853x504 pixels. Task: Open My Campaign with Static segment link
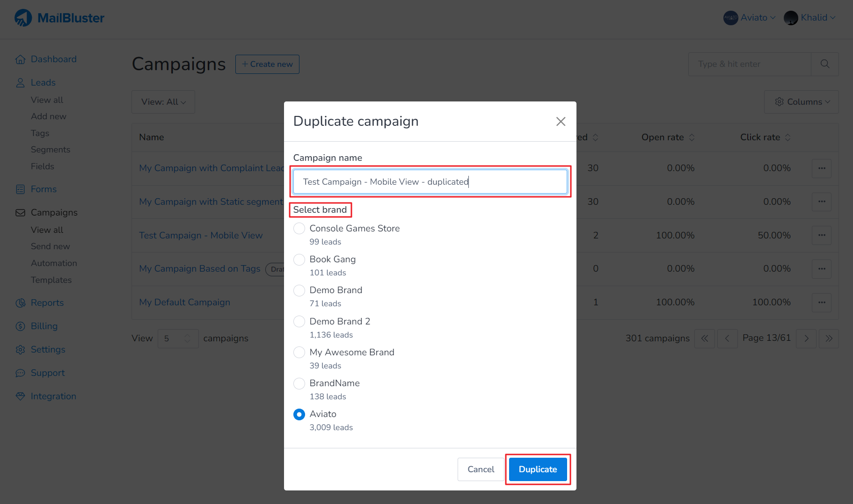pyautogui.click(x=211, y=202)
